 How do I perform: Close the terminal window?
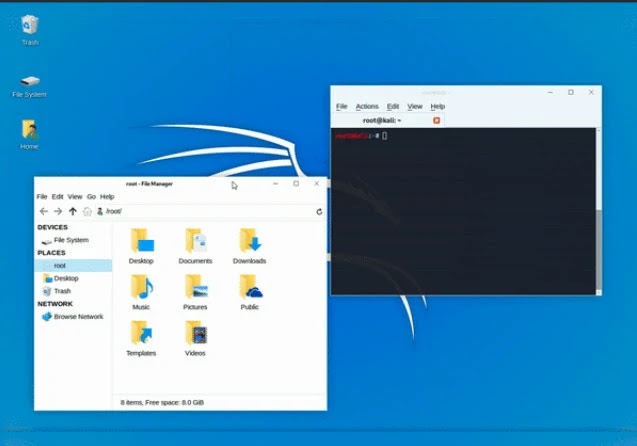pos(591,92)
